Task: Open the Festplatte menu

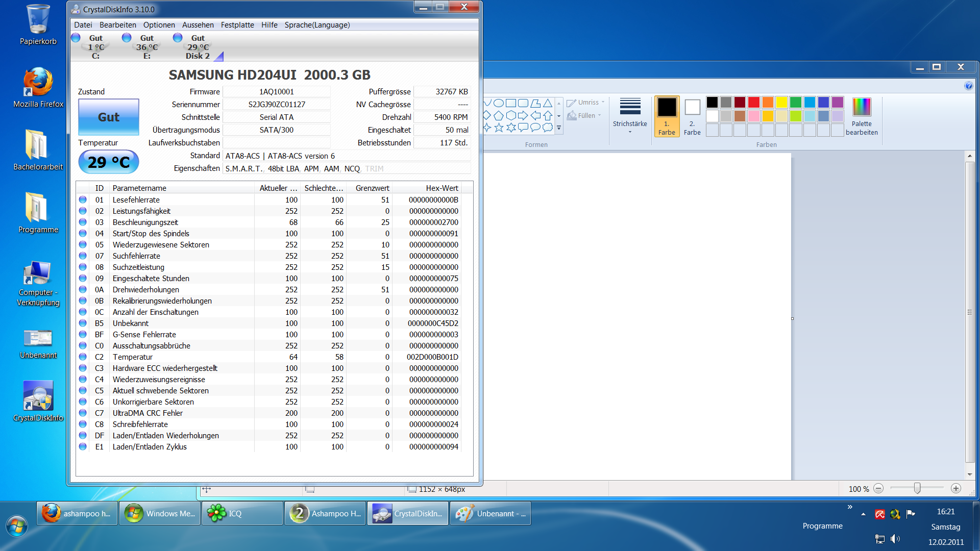Action: [x=237, y=25]
